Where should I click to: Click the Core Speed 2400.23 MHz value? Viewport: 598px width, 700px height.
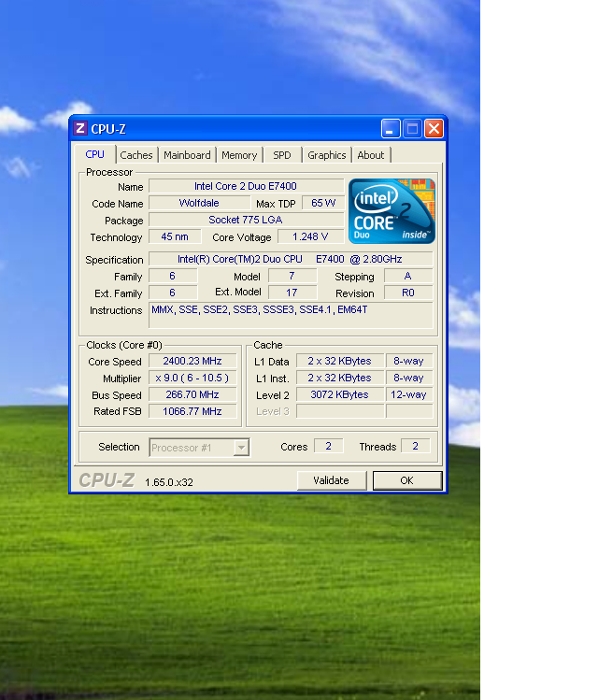pos(192,361)
